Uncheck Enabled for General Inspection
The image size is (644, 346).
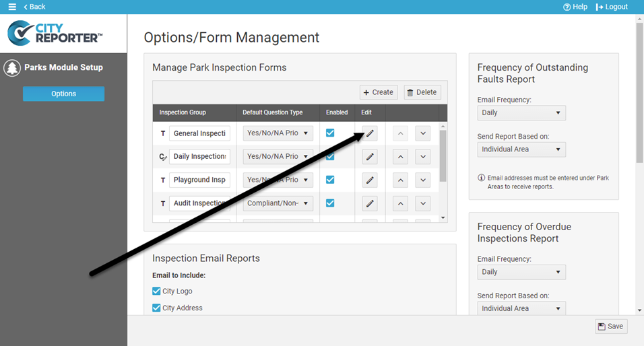coord(330,133)
